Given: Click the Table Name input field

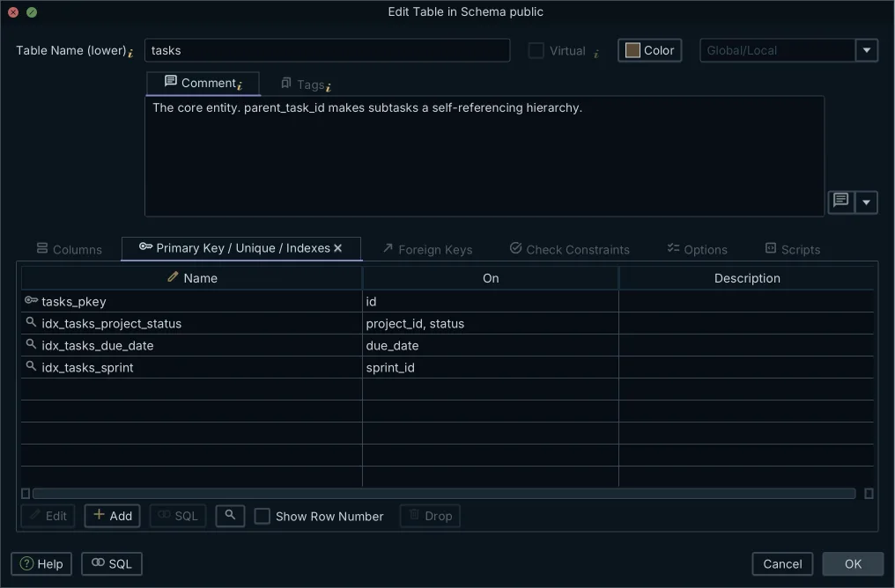Looking at the screenshot, I should point(327,50).
